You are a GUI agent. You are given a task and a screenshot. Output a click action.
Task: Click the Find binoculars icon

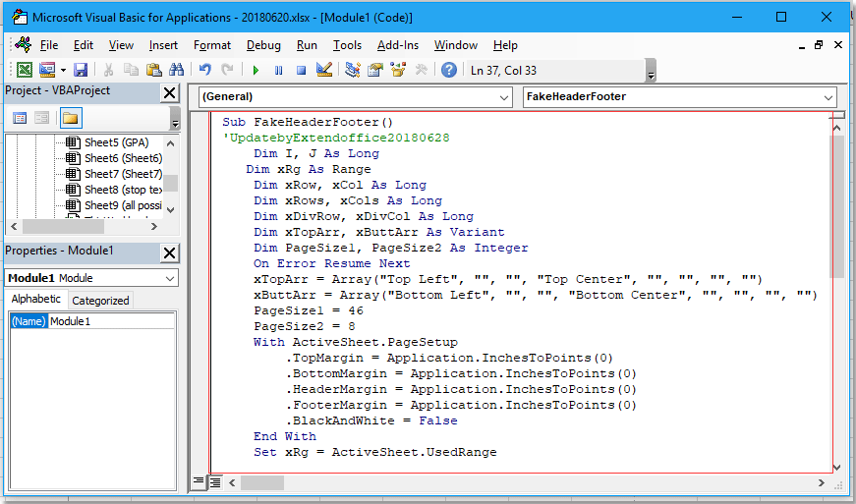click(x=177, y=70)
